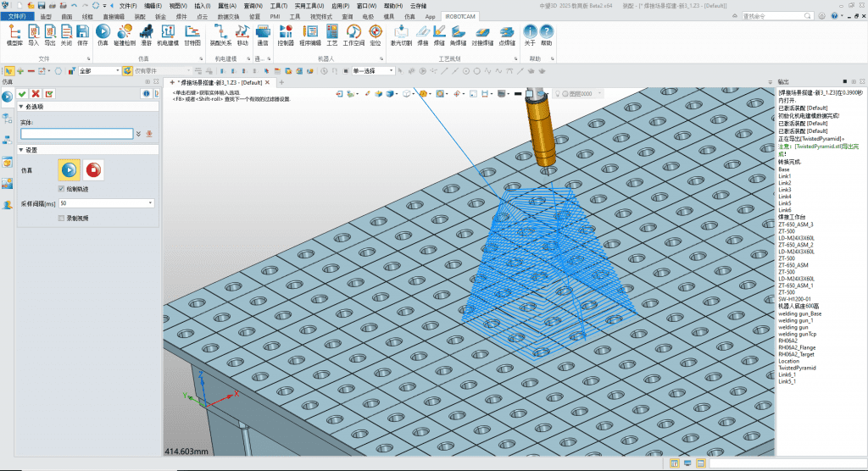Choose the 点焊缝 spot weld tool

tap(507, 35)
